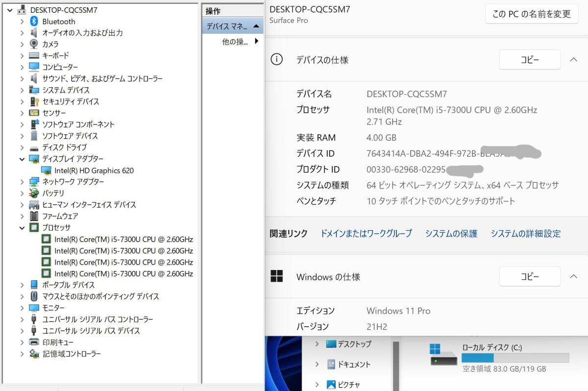
Task: Expand the ネットワーク アダプター category
Action: [x=22, y=182]
